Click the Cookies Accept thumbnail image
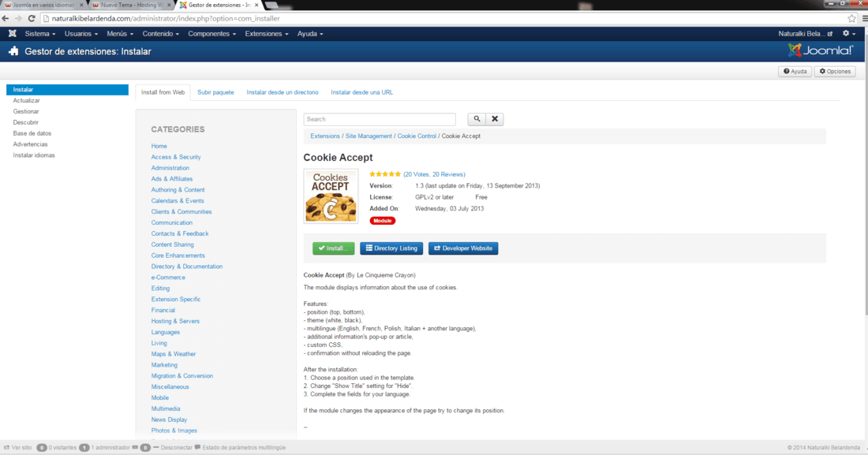 [331, 196]
